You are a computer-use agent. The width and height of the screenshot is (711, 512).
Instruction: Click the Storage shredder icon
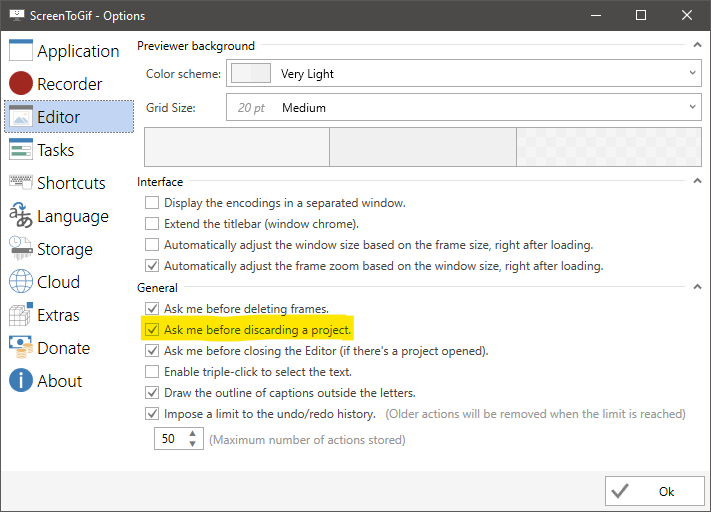point(21,249)
